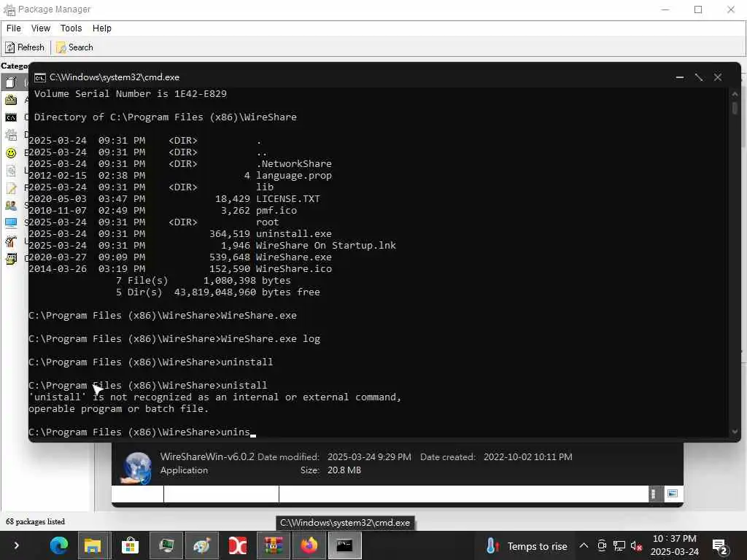This screenshot has height=560, width=747.
Task: Open Microsoft Edge from the taskbar
Action: point(59,545)
